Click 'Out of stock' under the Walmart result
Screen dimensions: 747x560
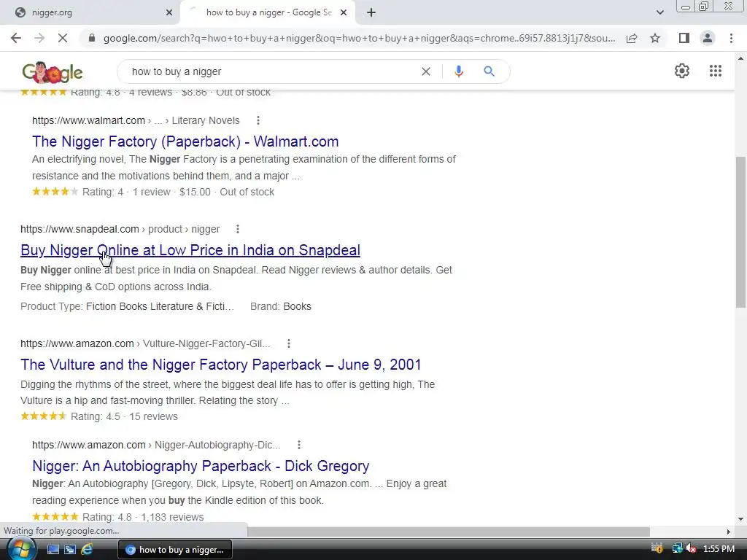coord(247,192)
